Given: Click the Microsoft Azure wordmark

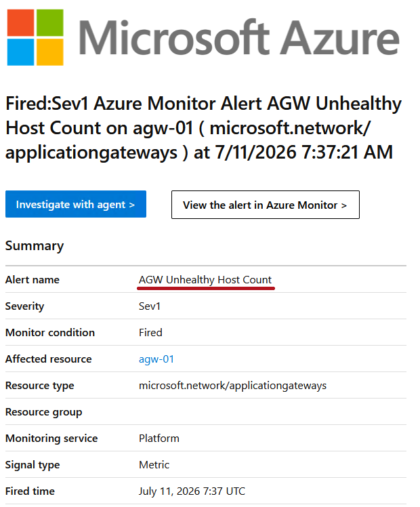Looking at the screenshot, I should point(239,37).
